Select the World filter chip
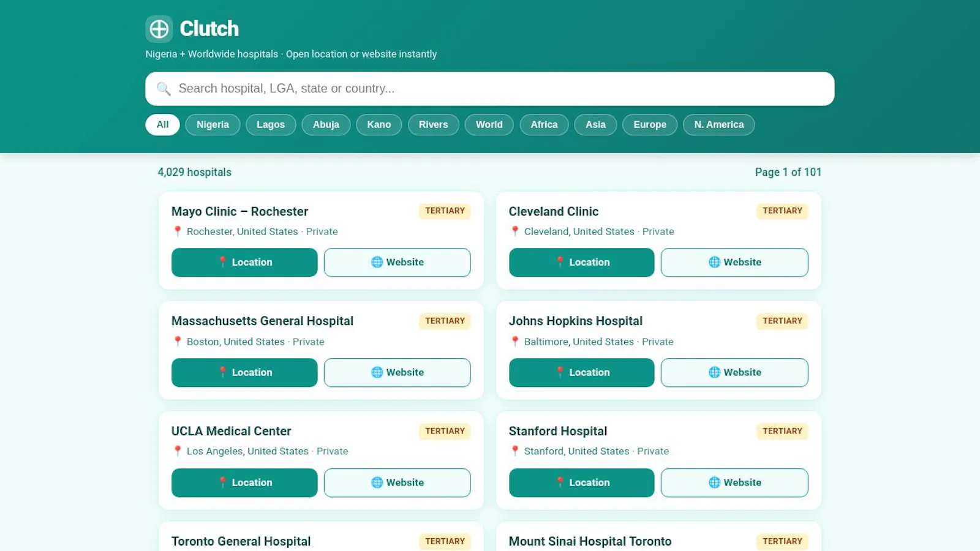 (x=489, y=124)
